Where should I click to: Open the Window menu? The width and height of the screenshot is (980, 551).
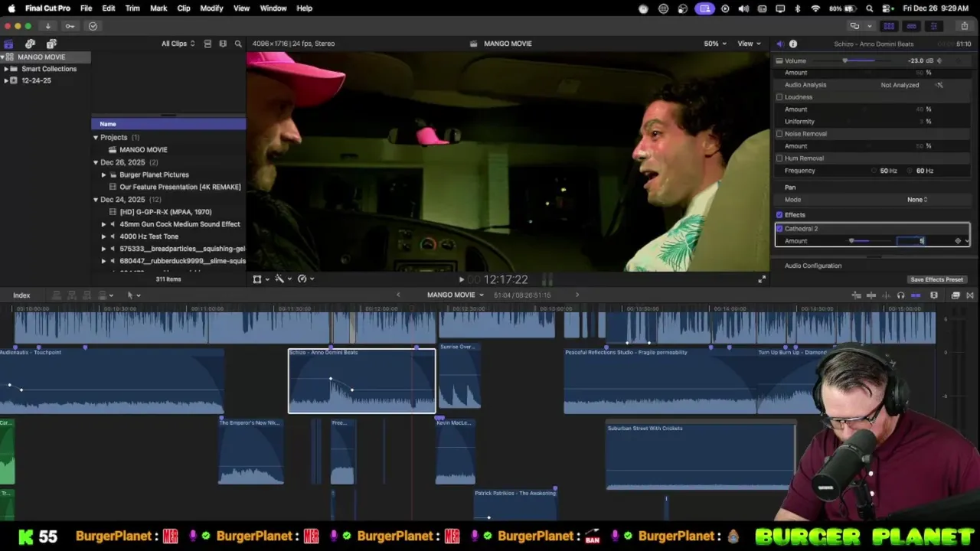click(273, 8)
